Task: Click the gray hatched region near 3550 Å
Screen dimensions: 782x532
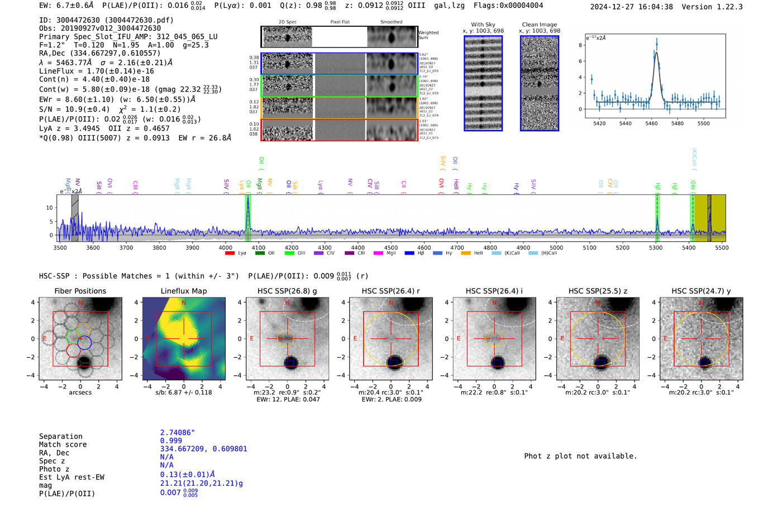Action: point(75,218)
